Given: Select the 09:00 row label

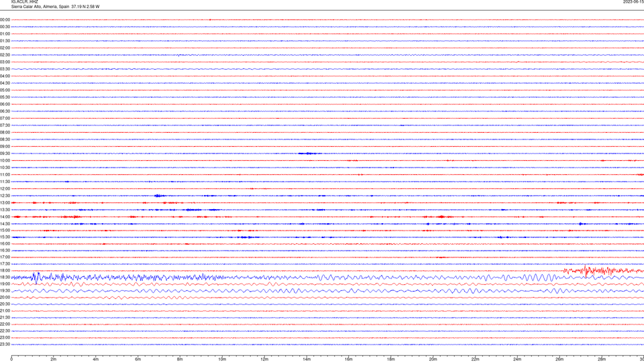Looking at the screenshot, I should [5, 147].
